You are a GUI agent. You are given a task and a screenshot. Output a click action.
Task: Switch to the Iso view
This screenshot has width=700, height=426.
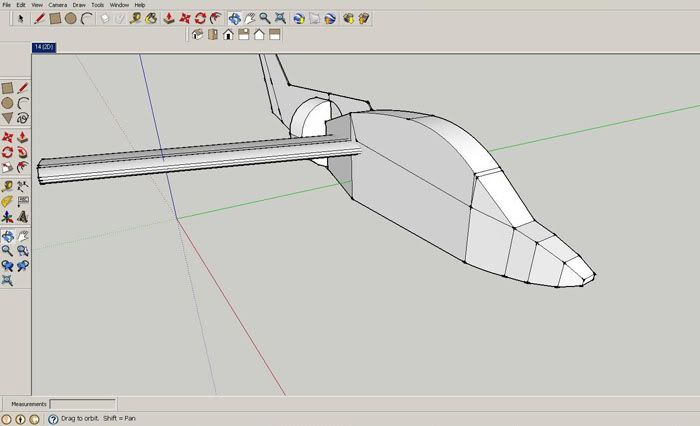click(197, 34)
